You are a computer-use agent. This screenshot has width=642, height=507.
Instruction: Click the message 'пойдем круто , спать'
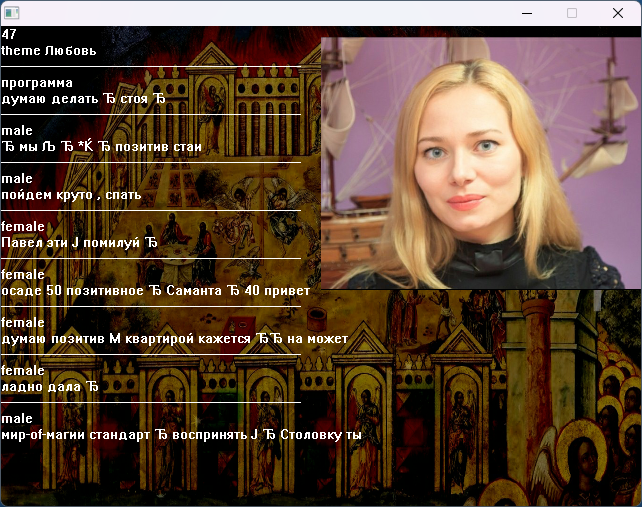point(71,195)
